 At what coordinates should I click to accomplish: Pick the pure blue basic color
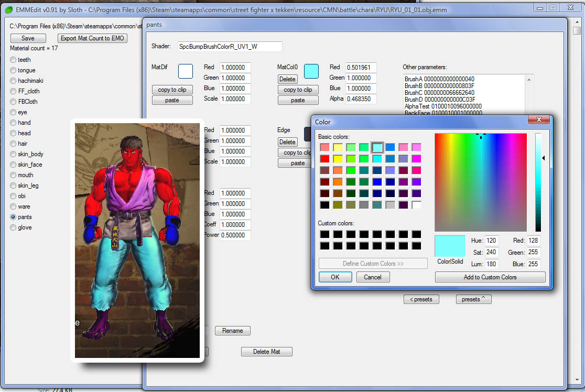tap(377, 182)
